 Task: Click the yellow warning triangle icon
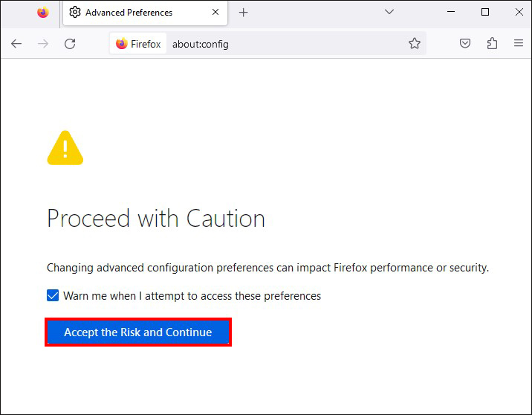65,148
